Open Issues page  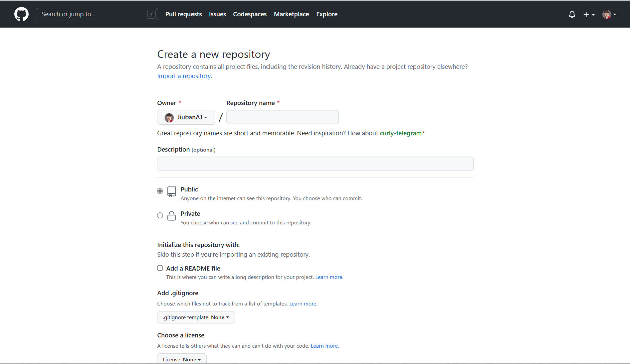tap(217, 14)
